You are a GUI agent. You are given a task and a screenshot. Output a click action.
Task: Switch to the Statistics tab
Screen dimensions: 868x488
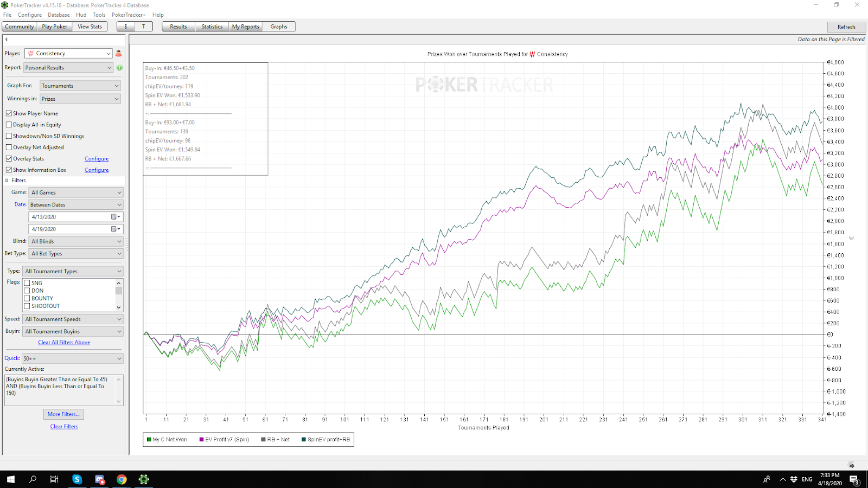(212, 27)
